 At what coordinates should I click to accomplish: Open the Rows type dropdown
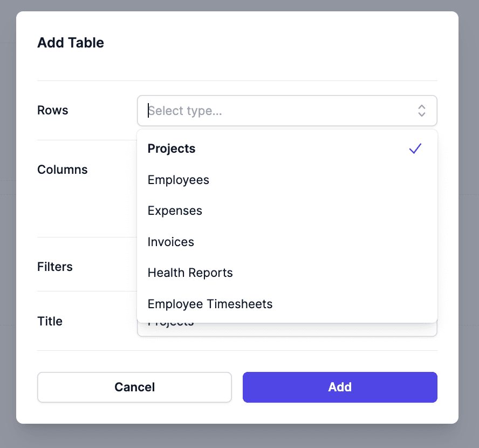click(x=287, y=111)
